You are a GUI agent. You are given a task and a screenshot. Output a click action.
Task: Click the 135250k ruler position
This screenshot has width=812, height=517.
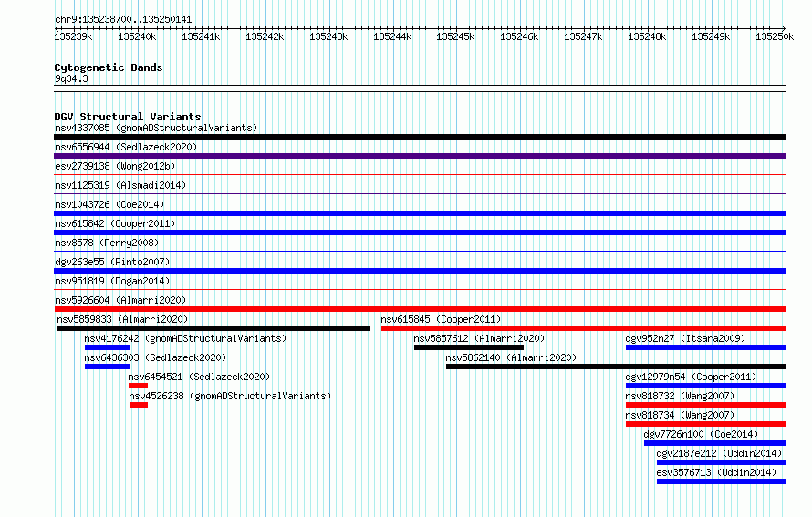[x=775, y=36]
